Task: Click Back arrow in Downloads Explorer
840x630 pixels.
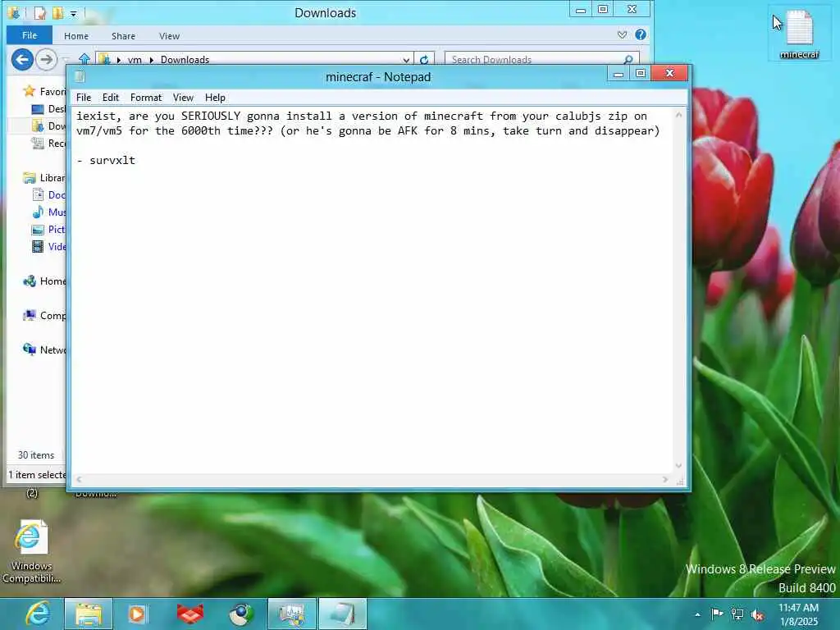Action: [22, 59]
